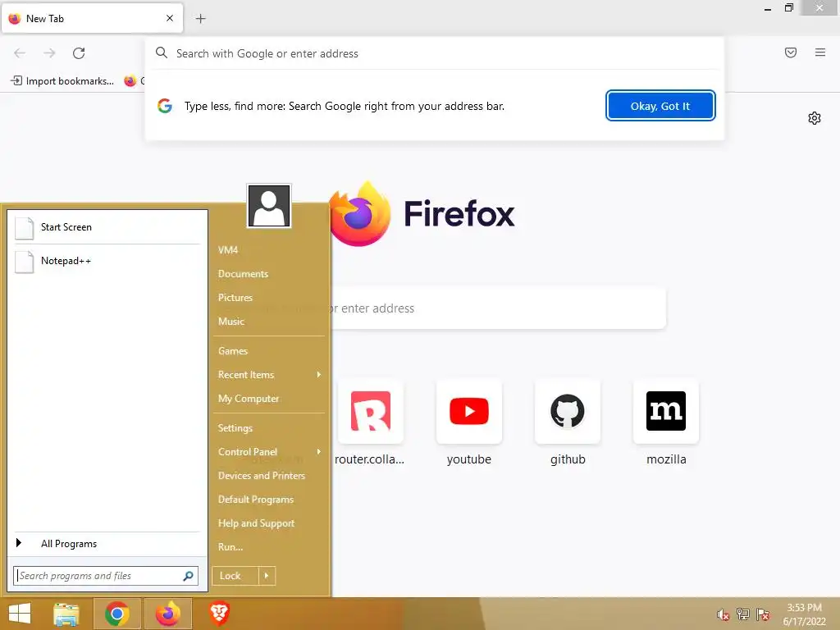Click the Windows Start button
Screen dimensions: 840x630
pyautogui.click(x=20, y=614)
